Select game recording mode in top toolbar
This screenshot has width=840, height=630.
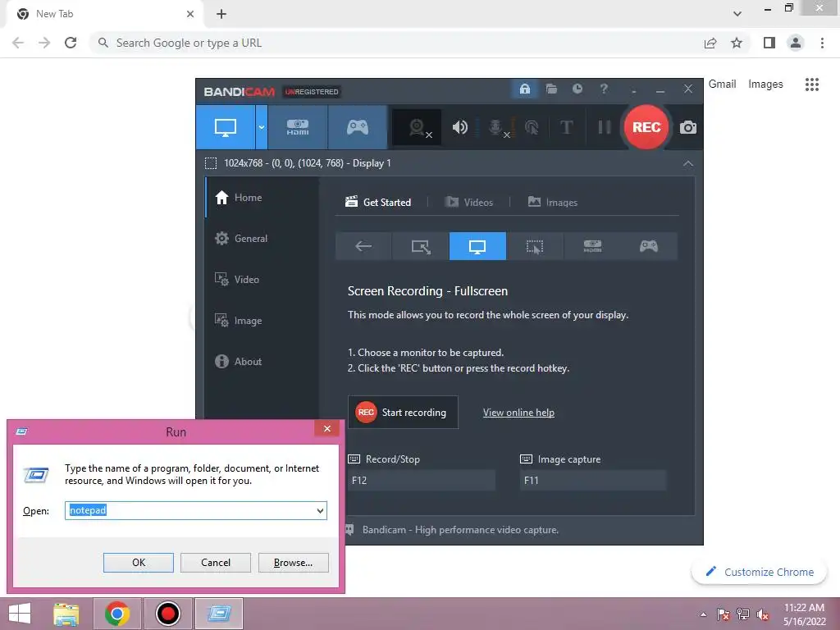358,127
